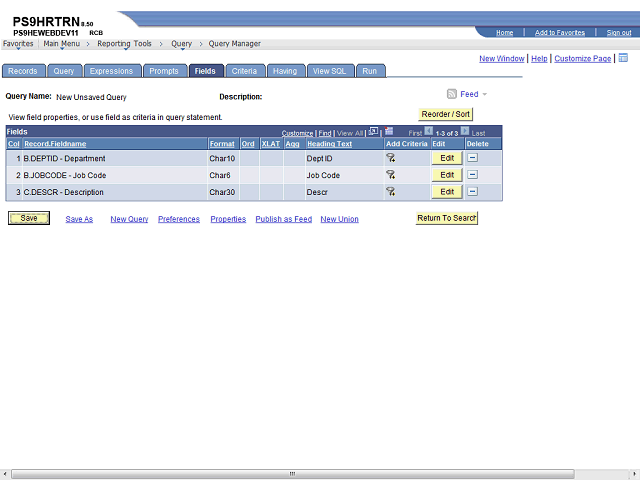Click the Sign out link
The image size is (640, 480).
pyautogui.click(x=619, y=33)
